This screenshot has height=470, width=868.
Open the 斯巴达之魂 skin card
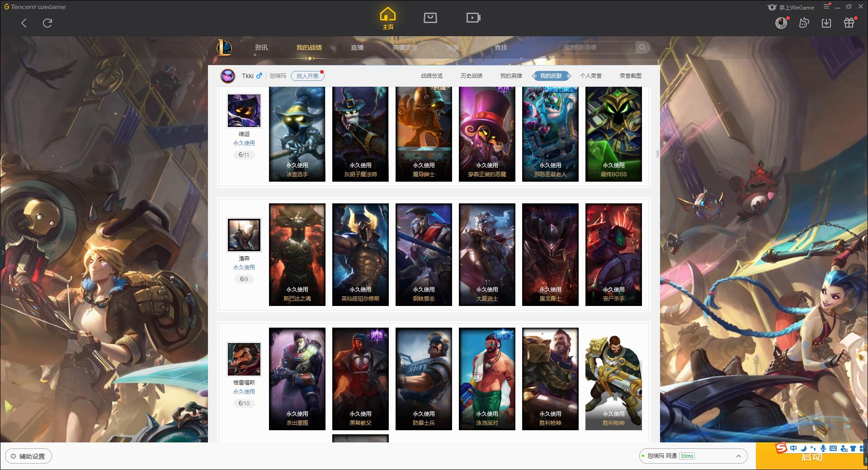coord(297,254)
